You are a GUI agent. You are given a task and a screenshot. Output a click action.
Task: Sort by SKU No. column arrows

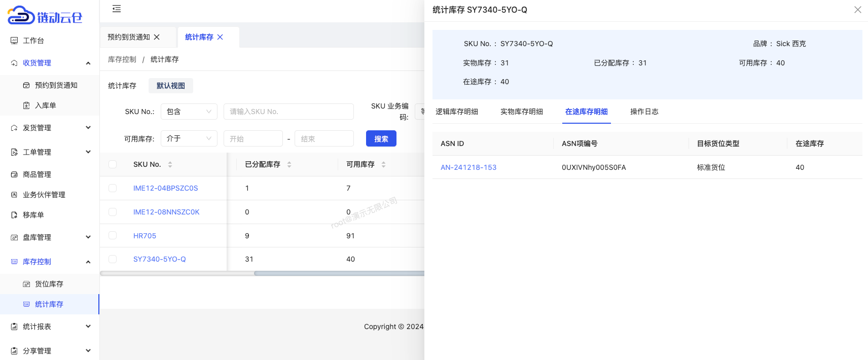170,164
